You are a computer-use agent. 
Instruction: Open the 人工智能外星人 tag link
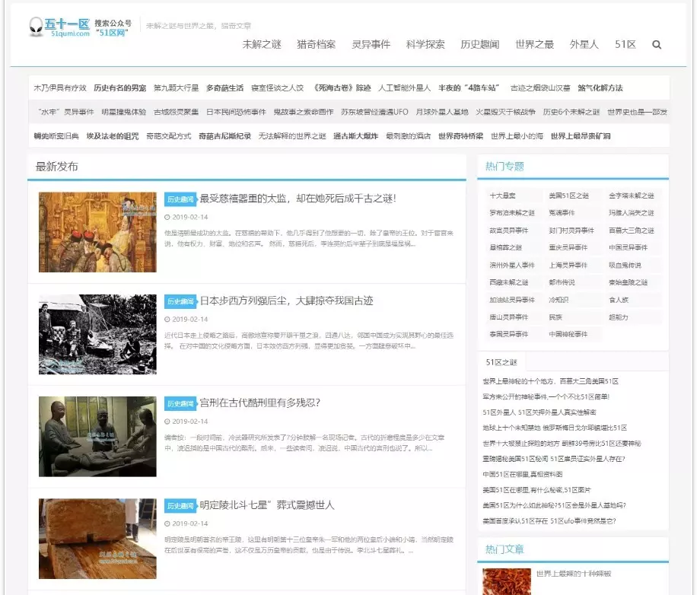click(405, 88)
